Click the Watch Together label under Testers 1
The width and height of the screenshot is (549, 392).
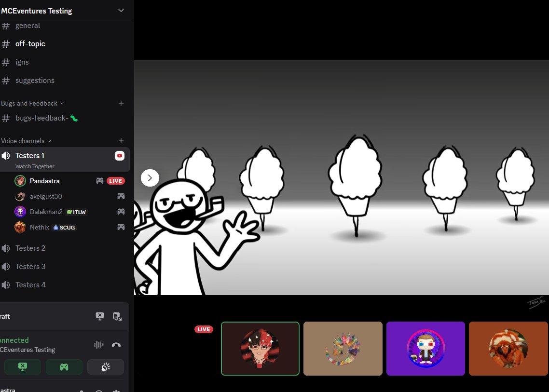[35, 166]
